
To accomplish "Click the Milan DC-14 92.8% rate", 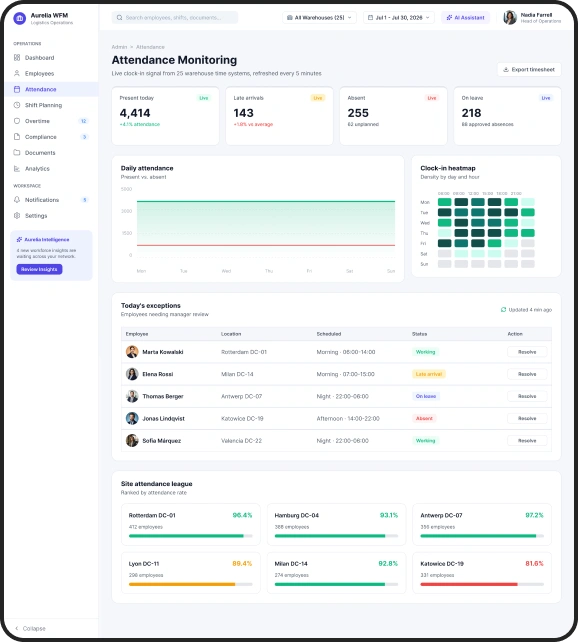I will (x=388, y=563).
